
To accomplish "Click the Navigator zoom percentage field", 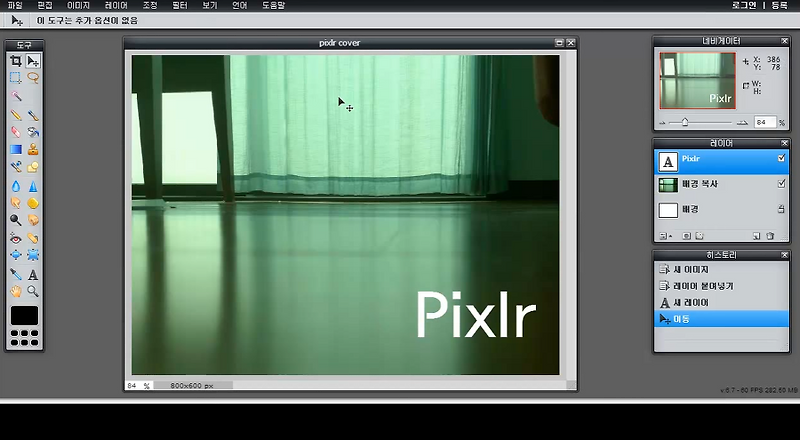I will [765, 123].
